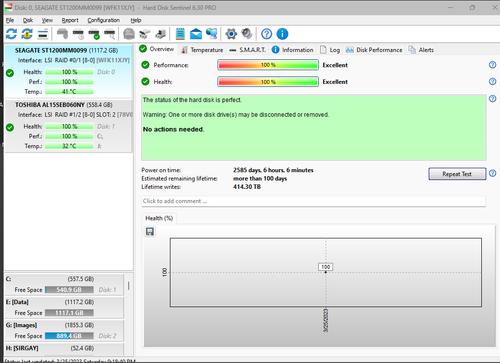
Task: Open the File menu
Action: tap(10, 20)
